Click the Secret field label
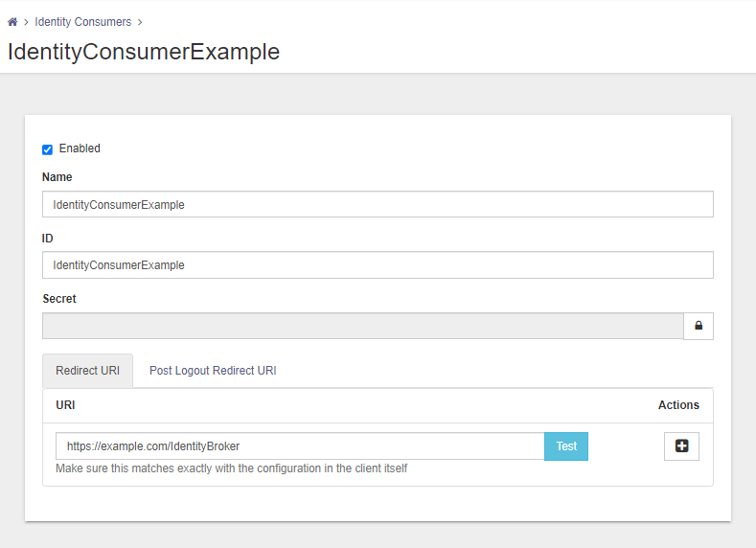Image resolution: width=756 pixels, height=548 pixels. [59, 299]
